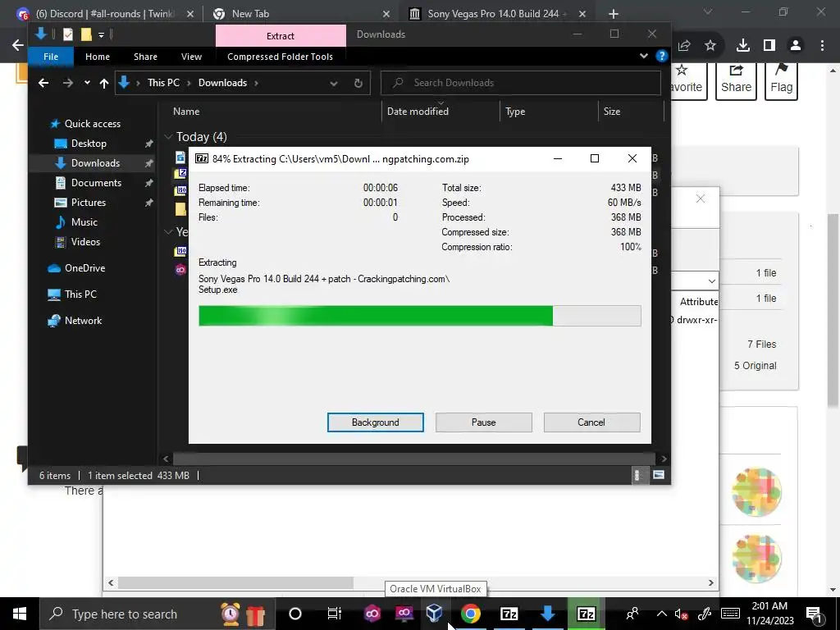Click new folder icon in Explorer title bar

[85, 34]
